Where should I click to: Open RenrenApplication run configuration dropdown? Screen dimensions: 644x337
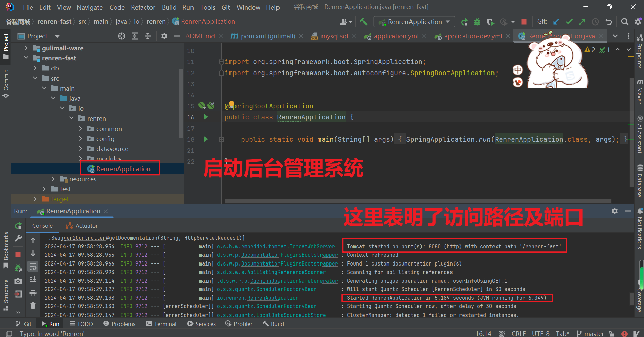[414, 22]
